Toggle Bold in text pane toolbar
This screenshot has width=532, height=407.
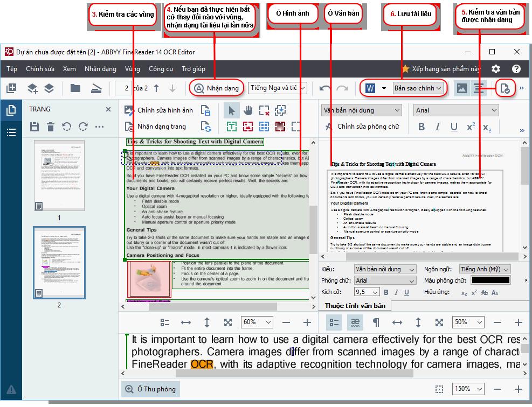[x=422, y=127]
